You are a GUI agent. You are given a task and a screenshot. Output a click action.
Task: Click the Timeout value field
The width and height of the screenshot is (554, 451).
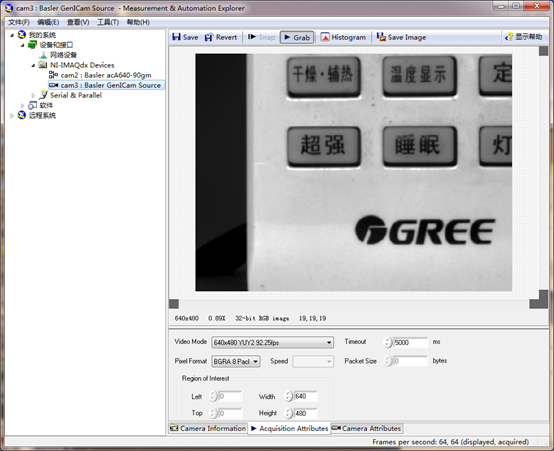(410, 342)
